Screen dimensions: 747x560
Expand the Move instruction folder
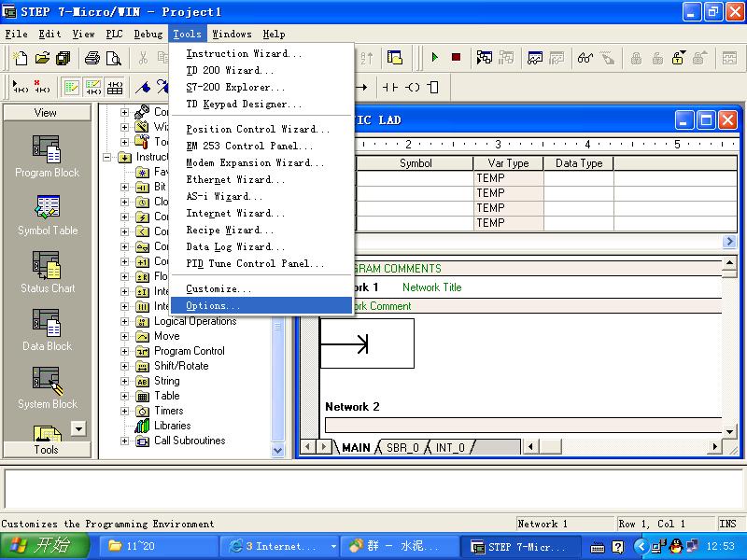click(124, 336)
